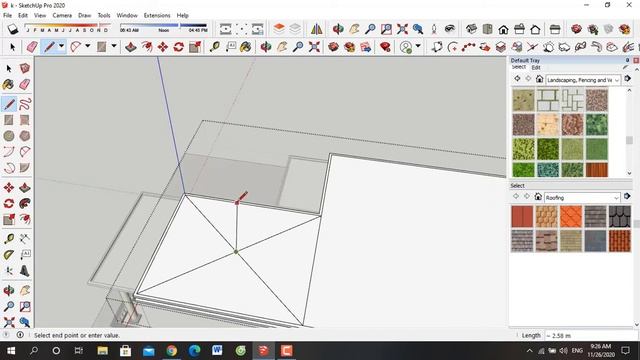
Task: Open the Window menu
Action: 127,15
